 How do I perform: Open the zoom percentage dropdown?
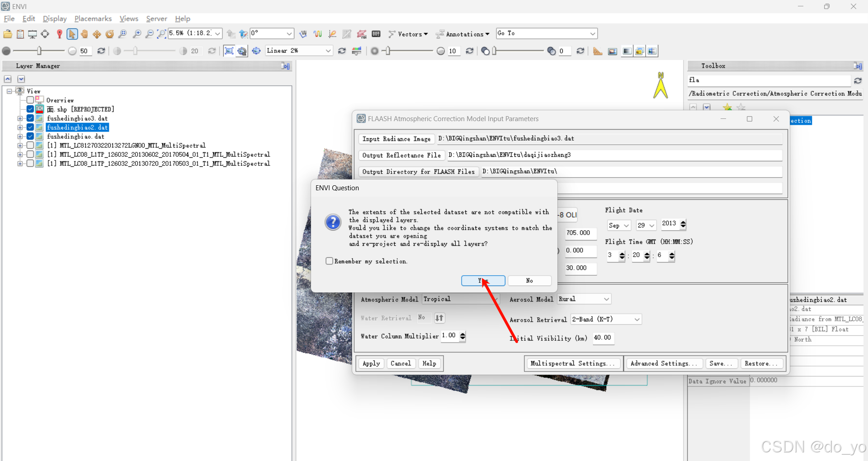pos(217,33)
